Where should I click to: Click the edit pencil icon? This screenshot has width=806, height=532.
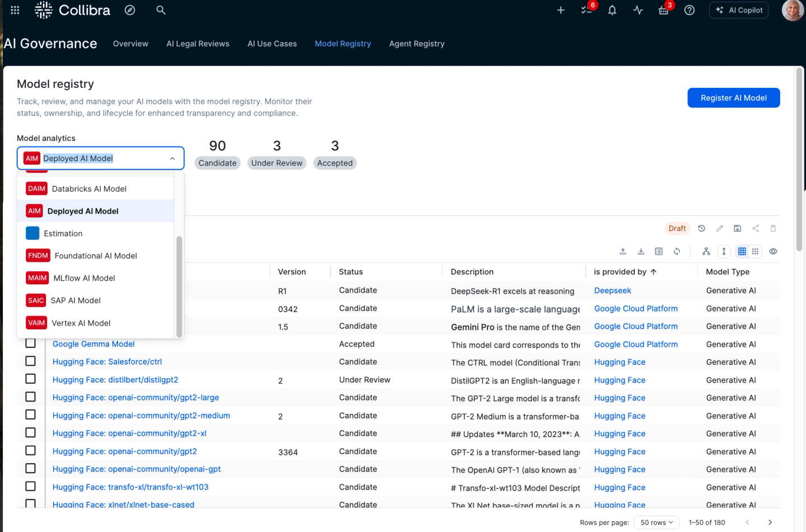pos(720,228)
